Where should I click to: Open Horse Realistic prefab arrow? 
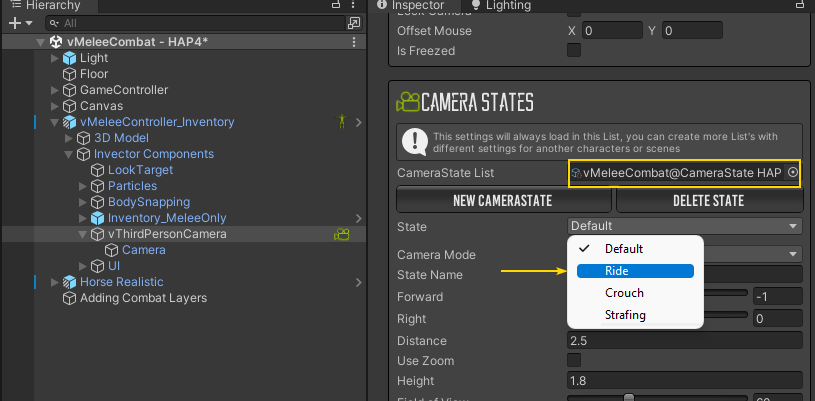tap(359, 282)
